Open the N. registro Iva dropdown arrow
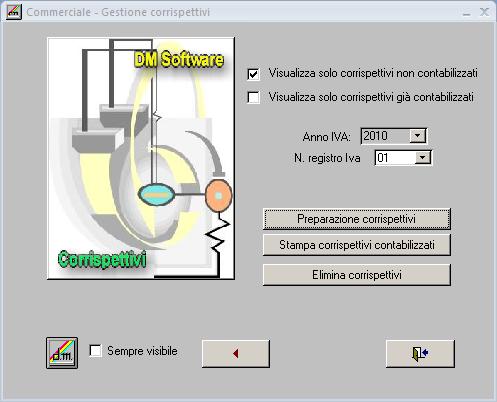 pos(422,158)
